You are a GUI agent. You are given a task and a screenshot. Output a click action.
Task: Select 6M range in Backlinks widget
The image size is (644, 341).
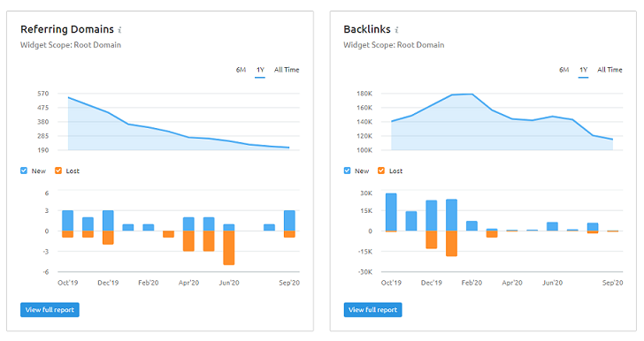pos(563,70)
